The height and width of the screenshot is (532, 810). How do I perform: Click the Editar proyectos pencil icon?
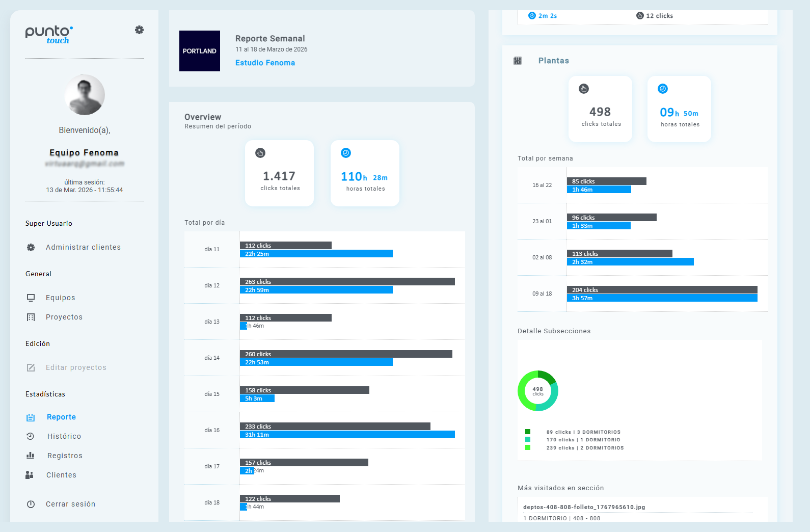tap(31, 368)
